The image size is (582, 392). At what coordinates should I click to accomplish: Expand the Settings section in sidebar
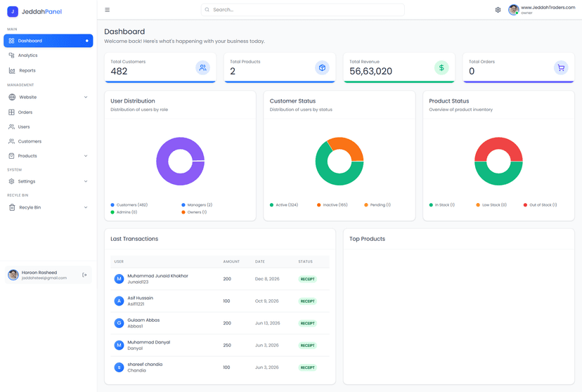pyautogui.click(x=48, y=181)
